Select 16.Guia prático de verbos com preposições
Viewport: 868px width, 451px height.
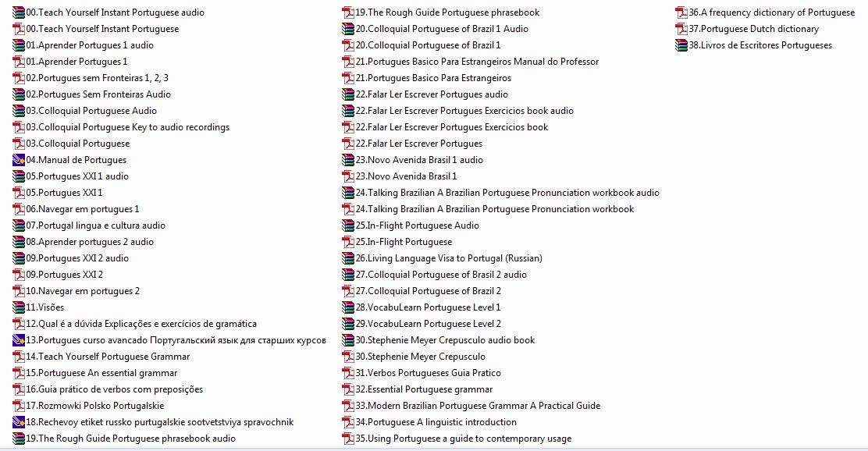(114, 389)
